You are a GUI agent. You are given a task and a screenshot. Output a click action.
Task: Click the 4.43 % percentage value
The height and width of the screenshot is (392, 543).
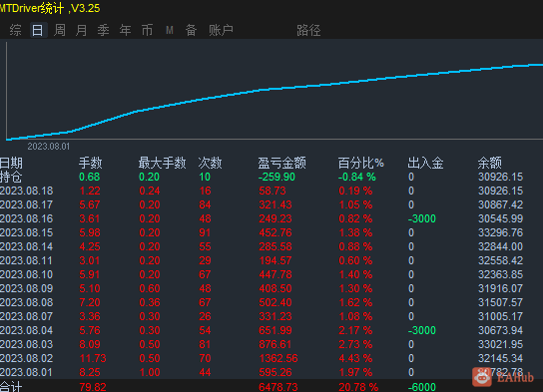(355, 358)
